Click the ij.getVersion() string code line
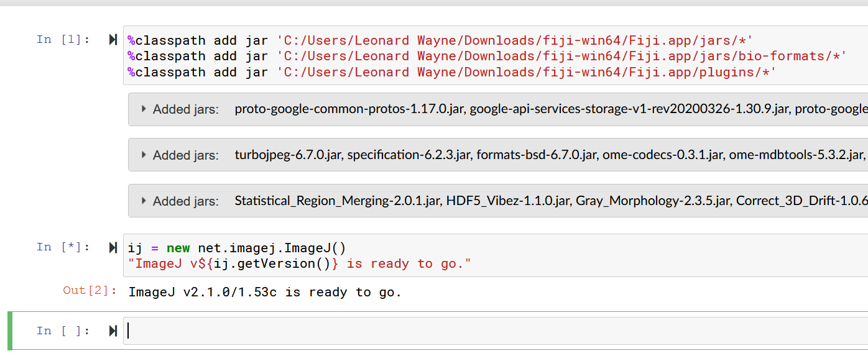This screenshot has height=356, width=868. point(299,263)
